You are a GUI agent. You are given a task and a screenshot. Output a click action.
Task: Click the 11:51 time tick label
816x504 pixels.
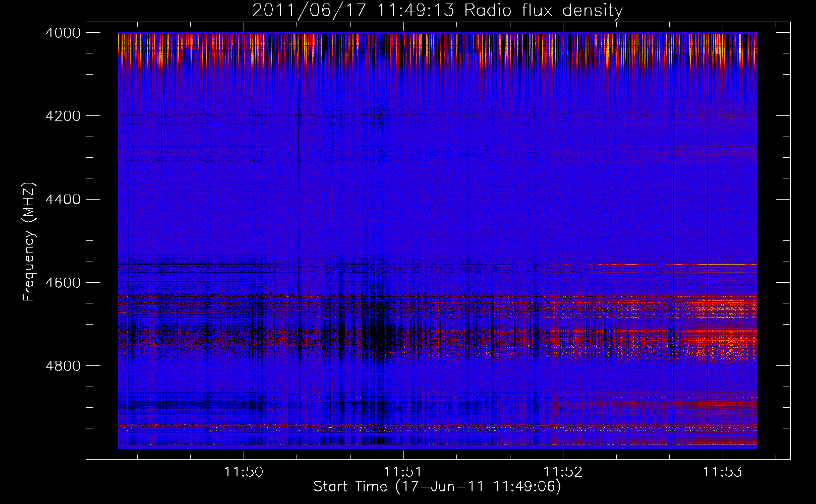pyautogui.click(x=403, y=472)
